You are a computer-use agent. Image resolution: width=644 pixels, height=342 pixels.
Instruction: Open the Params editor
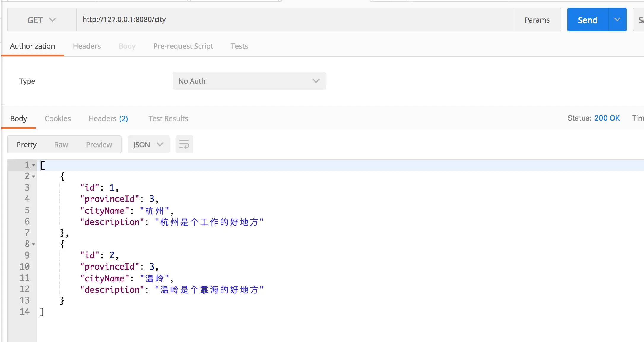[x=537, y=20]
